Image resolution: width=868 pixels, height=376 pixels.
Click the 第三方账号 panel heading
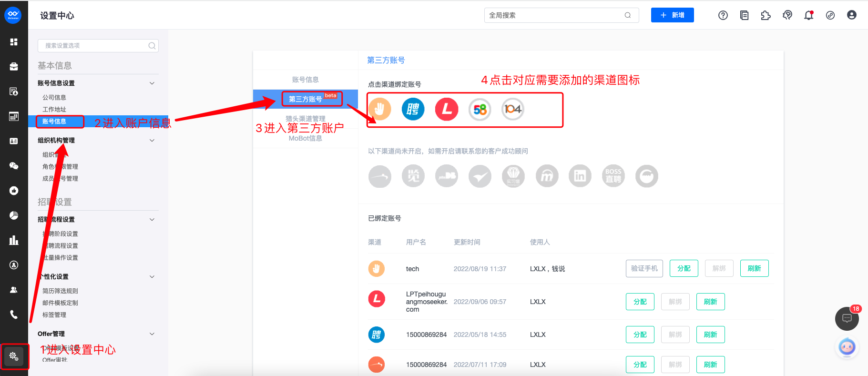coord(386,60)
